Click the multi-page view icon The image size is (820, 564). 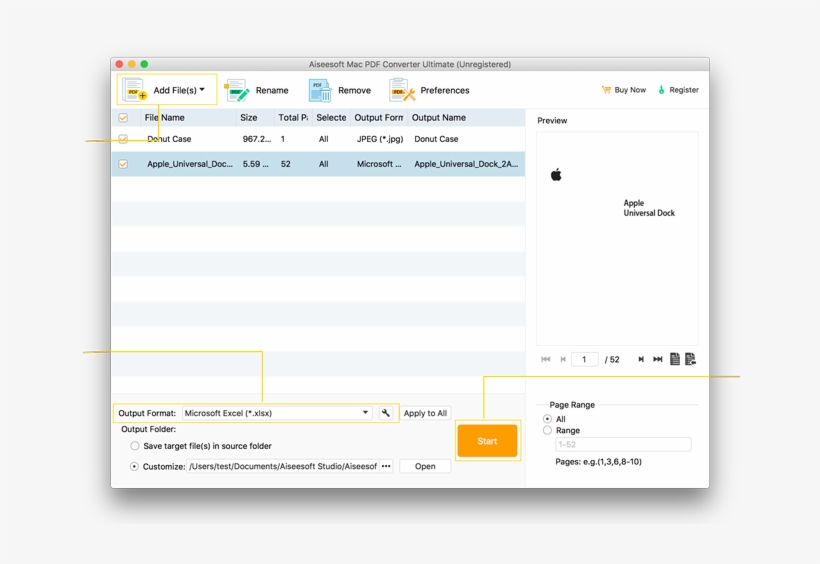pyautogui.click(x=690, y=359)
